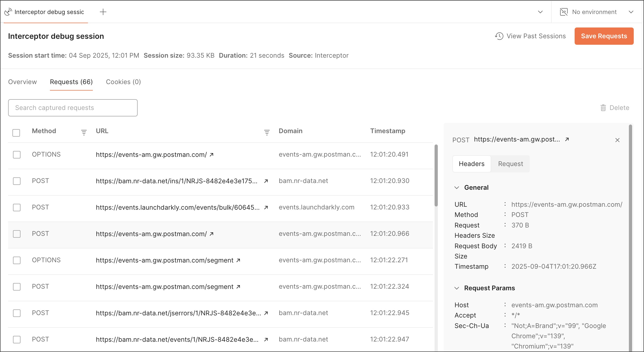Click the launchdarkly bulk events URL

[178, 208]
